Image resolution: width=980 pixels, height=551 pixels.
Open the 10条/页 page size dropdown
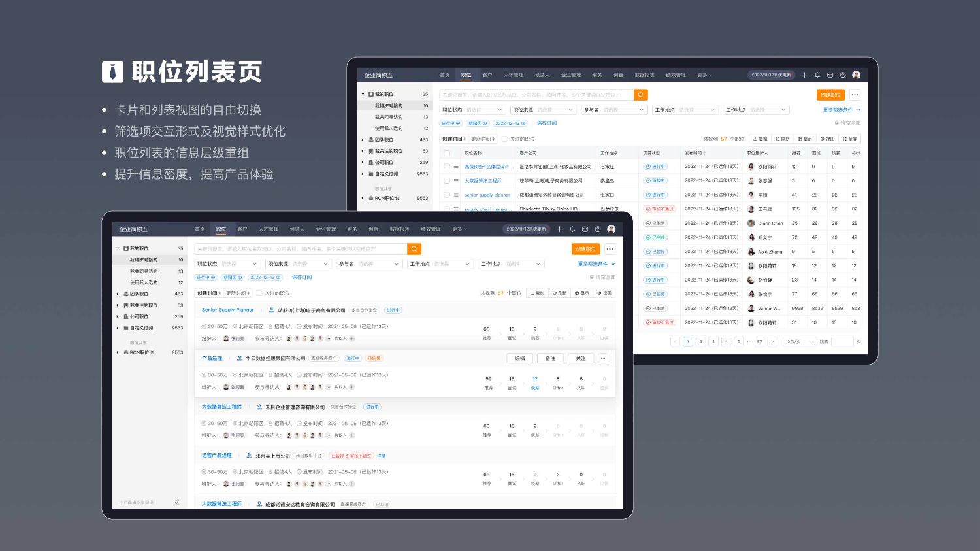tap(800, 341)
